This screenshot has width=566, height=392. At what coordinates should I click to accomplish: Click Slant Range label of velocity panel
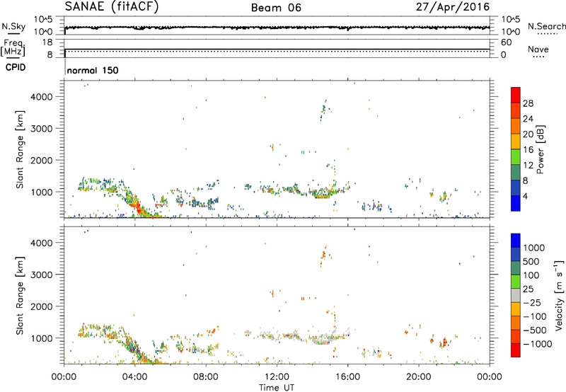(x=20, y=296)
